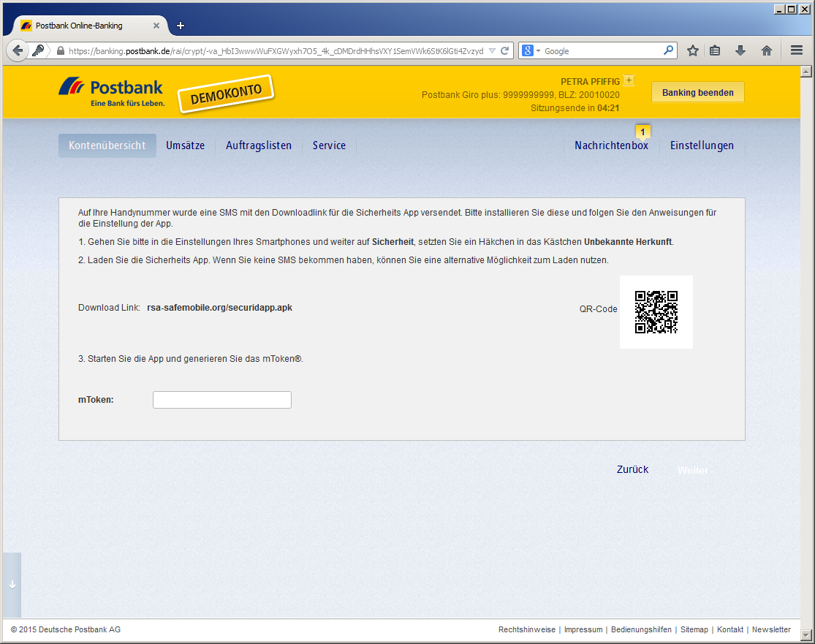The width and height of the screenshot is (815, 644).
Task: Open the Impressum footer link
Action: (583, 629)
